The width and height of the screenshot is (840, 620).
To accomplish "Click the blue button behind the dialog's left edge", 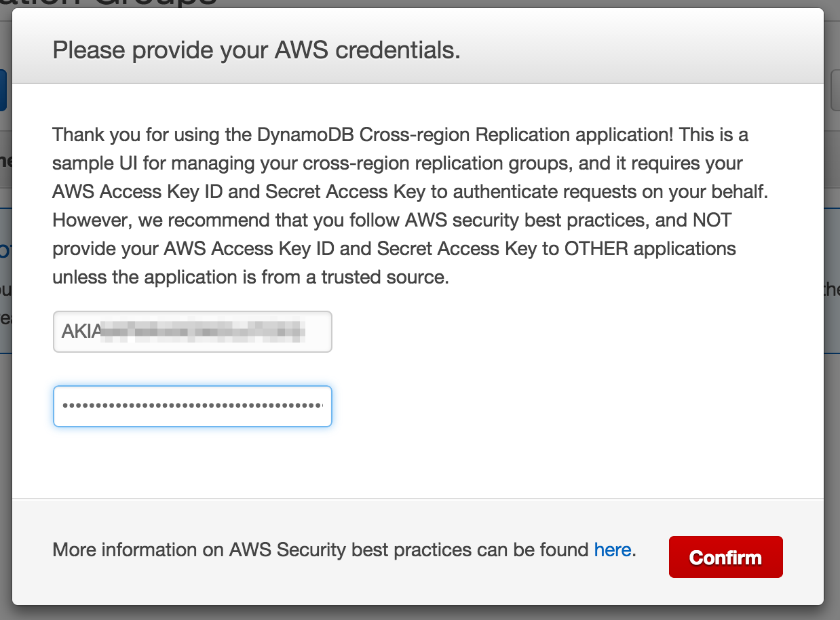I will coord(3,90).
